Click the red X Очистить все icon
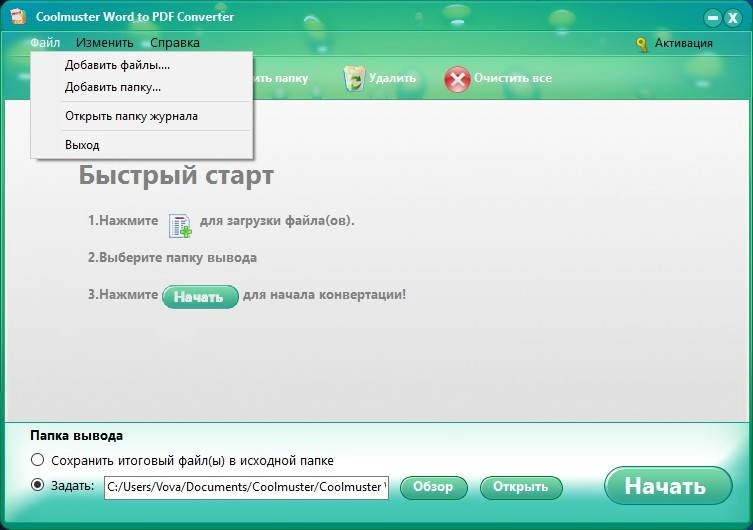This screenshot has width=753, height=530. coord(457,79)
